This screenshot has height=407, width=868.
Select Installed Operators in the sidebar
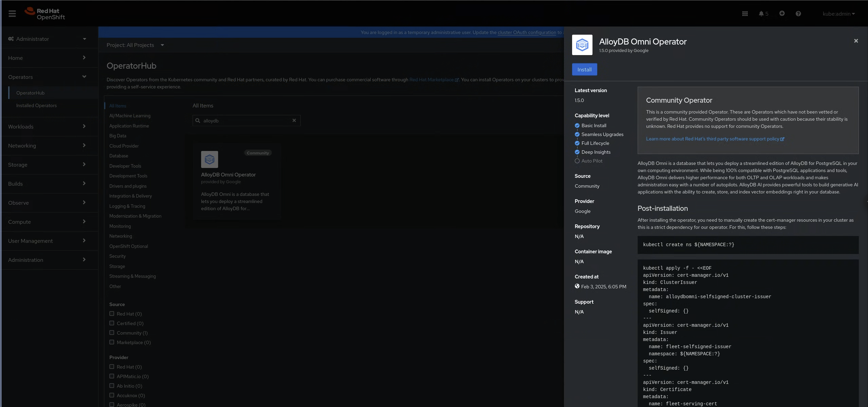[37, 105]
